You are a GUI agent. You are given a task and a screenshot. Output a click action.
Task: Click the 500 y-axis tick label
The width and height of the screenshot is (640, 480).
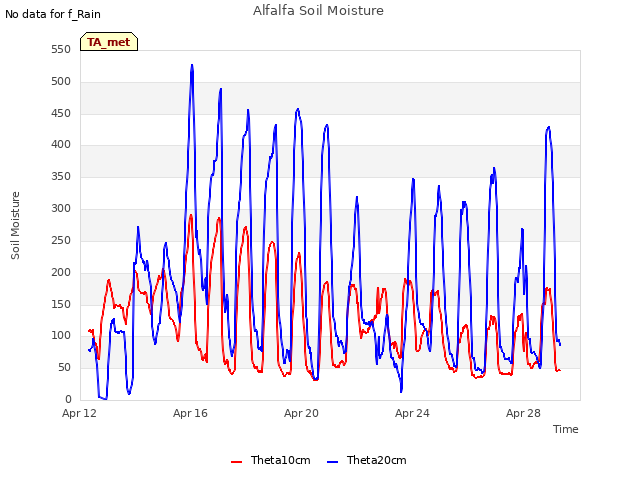click(61, 82)
